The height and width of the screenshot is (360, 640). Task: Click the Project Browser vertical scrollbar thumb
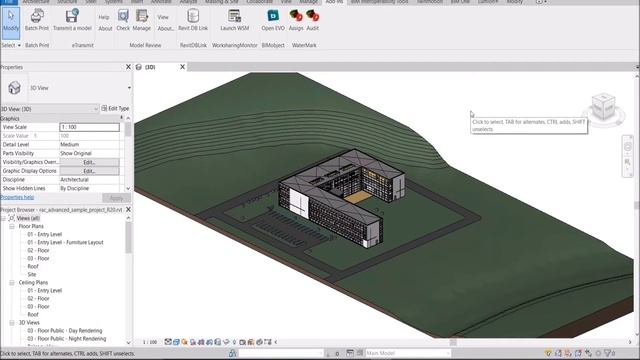click(x=129, y=238)
